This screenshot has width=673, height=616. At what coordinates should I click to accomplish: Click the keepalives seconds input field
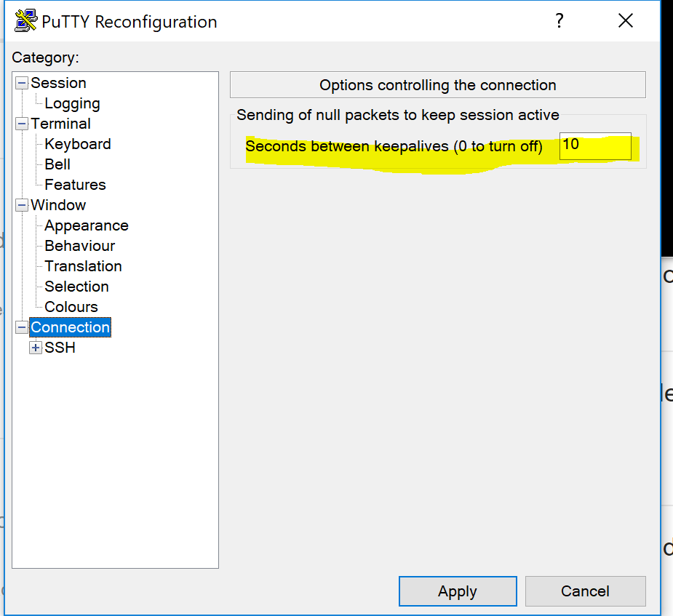click(595, 146)
